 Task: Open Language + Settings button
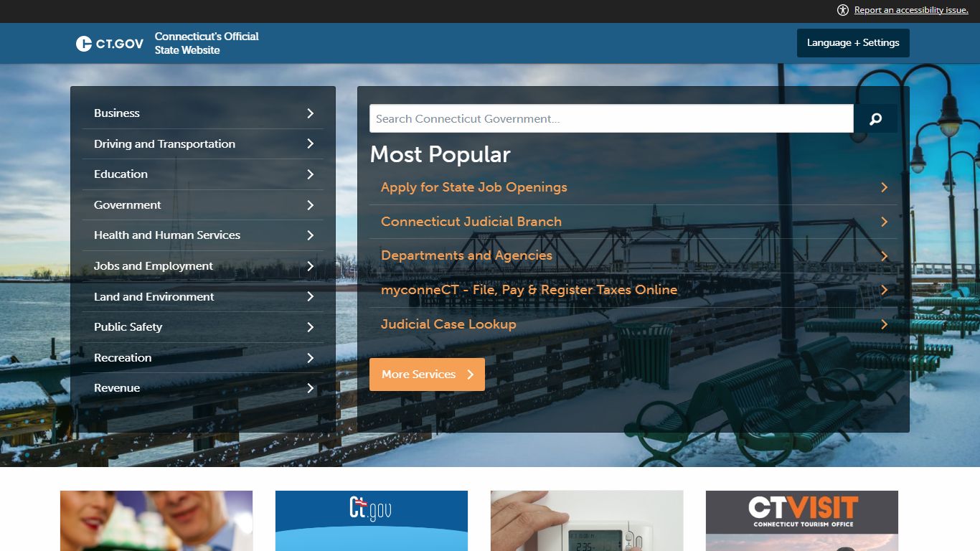click(853, 43)
